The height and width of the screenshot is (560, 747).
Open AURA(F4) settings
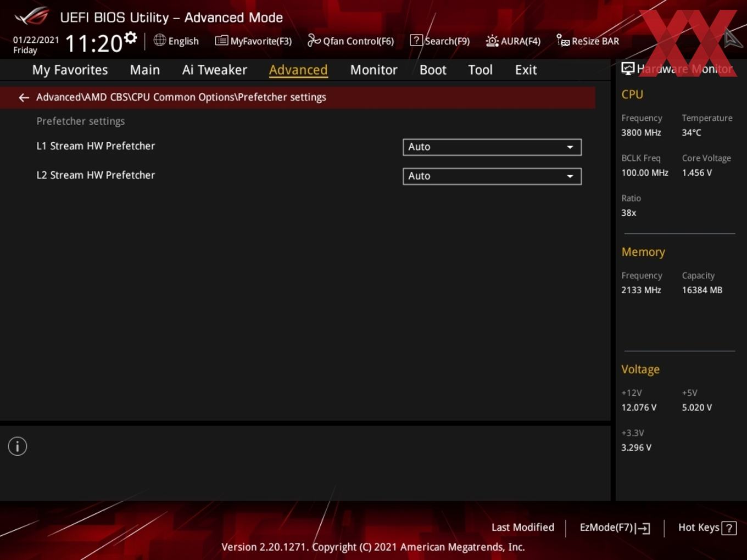coord(513,41)
